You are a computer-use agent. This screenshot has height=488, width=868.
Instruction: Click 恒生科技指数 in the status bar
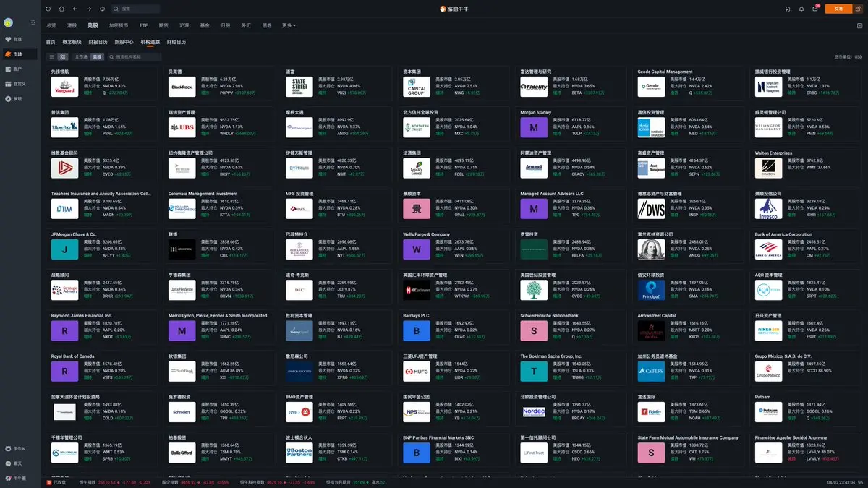[252, 482]
